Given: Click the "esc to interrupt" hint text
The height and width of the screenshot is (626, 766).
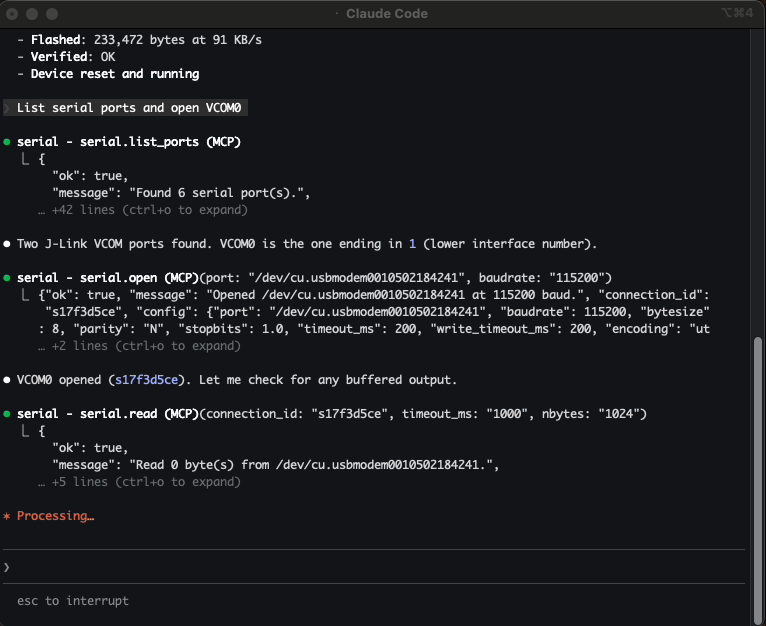Looking at the screenshot, I should click(x=73, y=601).
